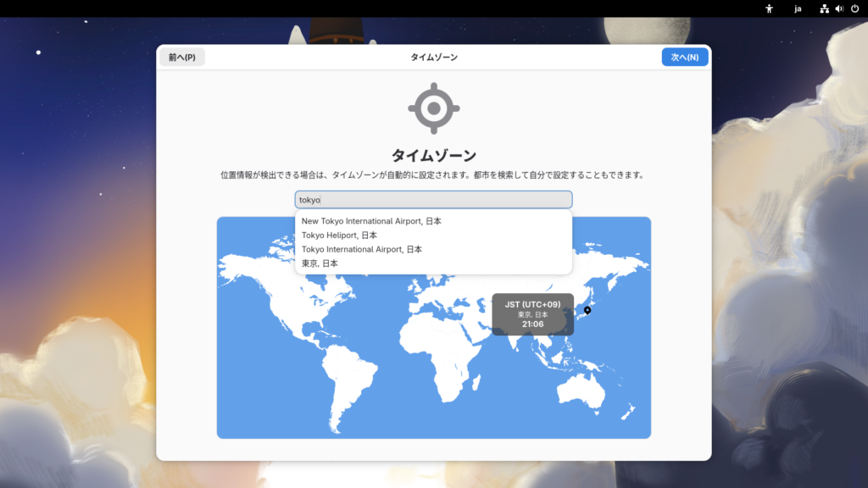The height and width of the screenshot is (488, 868).
Task: Click the black location pin over Japan
Action: point(587,310)
